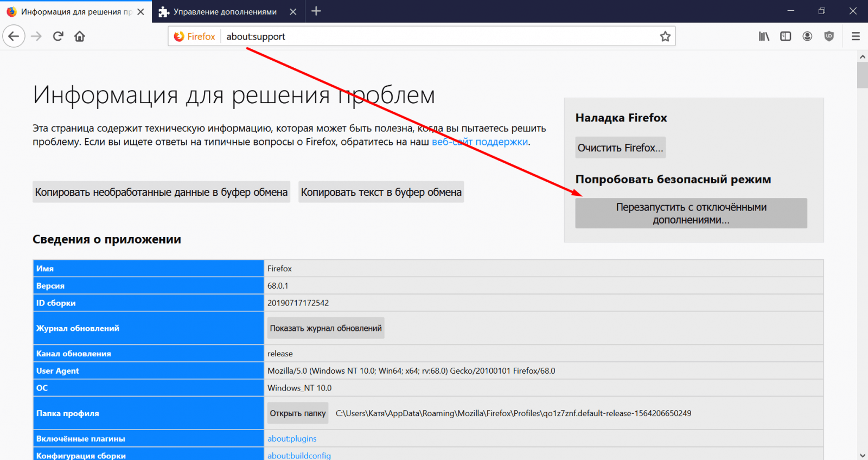The width and height of the screenshot is (868, 460).
Task: Click the 'Журнал обновлений' row header
Action: pos(149,328)
